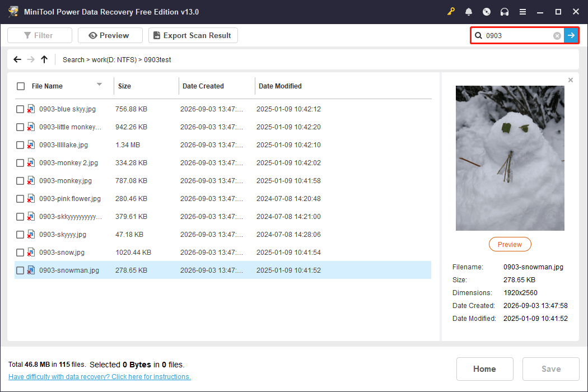Click the disc icon in title bar

(x=487, y=12)
